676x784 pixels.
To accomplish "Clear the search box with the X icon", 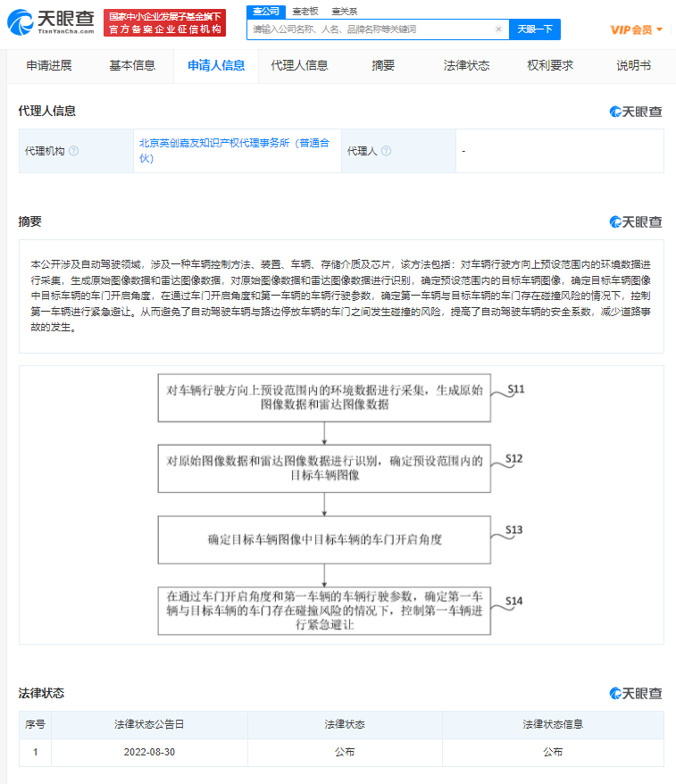I will 498,29.
